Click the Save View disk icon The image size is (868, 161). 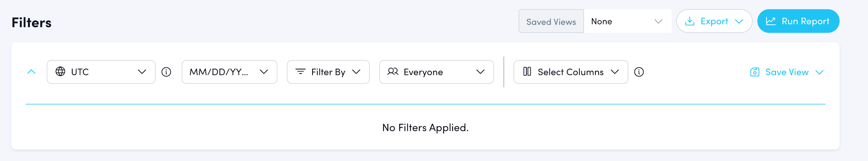pos(755,72)
